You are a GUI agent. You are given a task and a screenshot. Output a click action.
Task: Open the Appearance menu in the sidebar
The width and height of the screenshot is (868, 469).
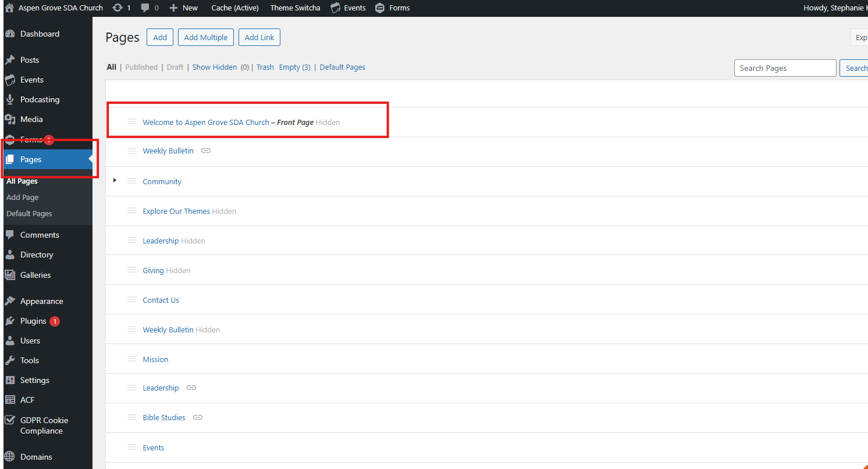click(41, 301)
